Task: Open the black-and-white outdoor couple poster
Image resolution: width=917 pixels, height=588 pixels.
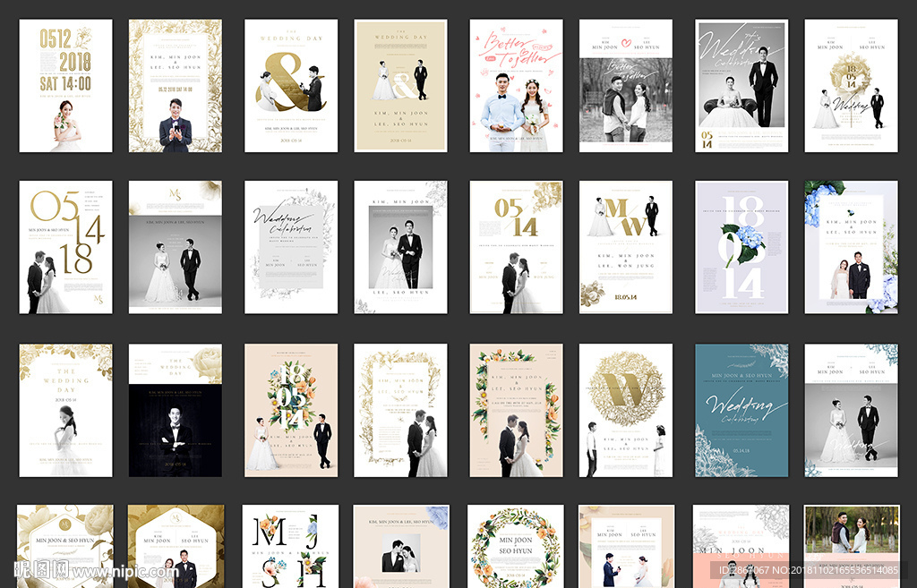Action: (x=625, y=86)
